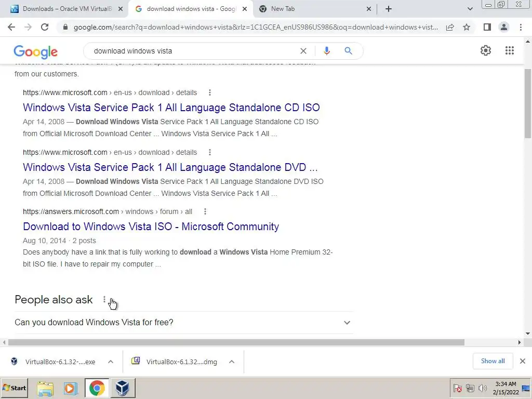Expand "Can you download Windows Vista for free?"
Screen dimensions: 532x399
pyautogui.click(x=183, y=322)
